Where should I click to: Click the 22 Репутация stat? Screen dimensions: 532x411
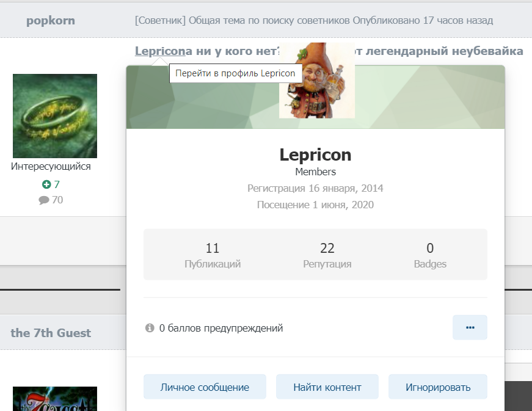pos(327,255)
